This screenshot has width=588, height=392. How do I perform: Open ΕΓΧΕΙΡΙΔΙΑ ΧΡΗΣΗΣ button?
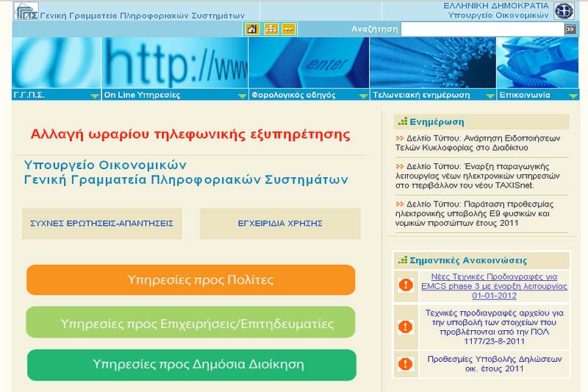tap(280, 224)
